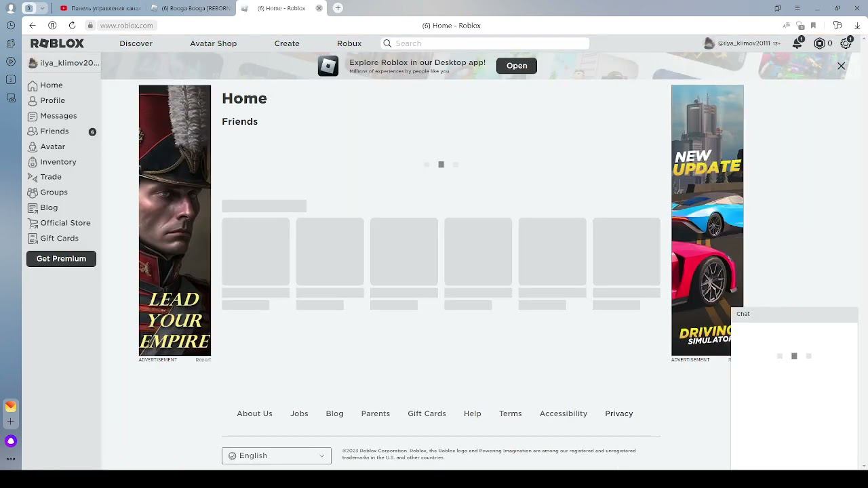
Task: Open the Yandex Alice assistant icon
Action: (x=11, y=441)
